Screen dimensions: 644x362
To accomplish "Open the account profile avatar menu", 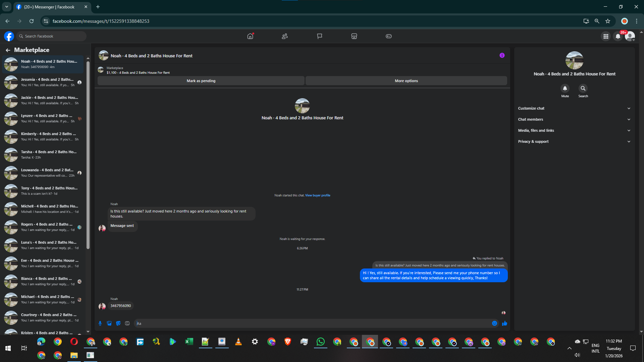I will [x=630, y=36].
